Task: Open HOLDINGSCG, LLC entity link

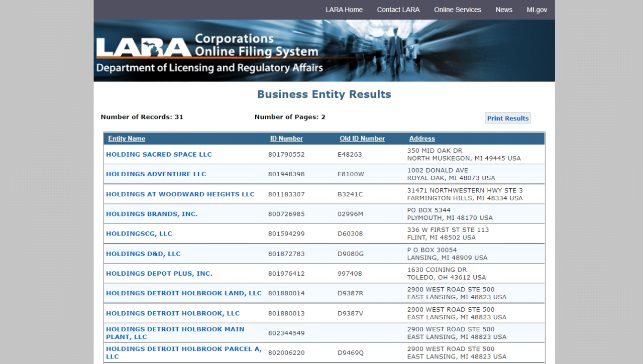Action: click(x=139, y=234)
